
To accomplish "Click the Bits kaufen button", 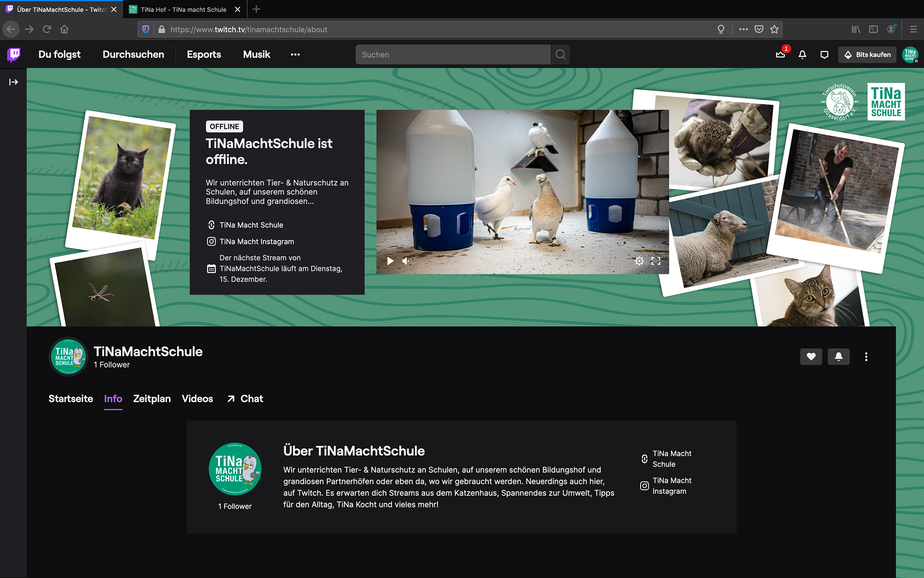I will point(867,54).
